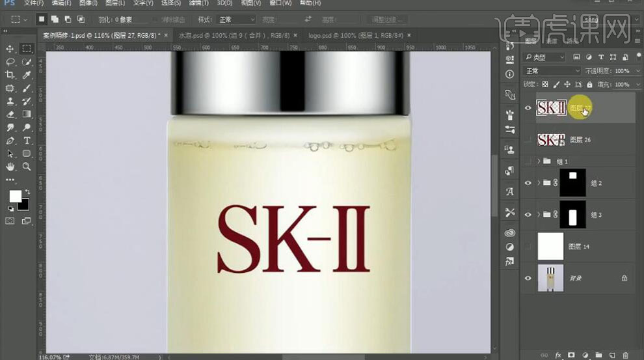Select the Eyedropper tool
Screen dimensions: 644x360
(x=27, y=76)
